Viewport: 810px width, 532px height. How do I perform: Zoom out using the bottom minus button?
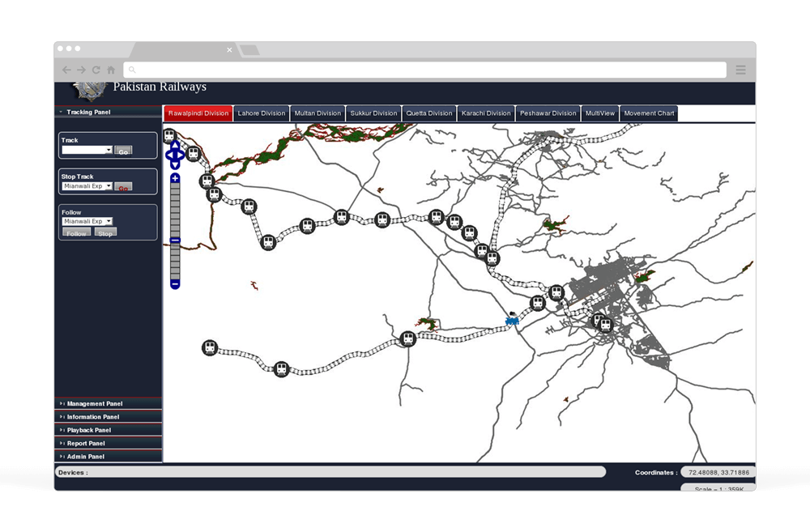pos(175,284)
